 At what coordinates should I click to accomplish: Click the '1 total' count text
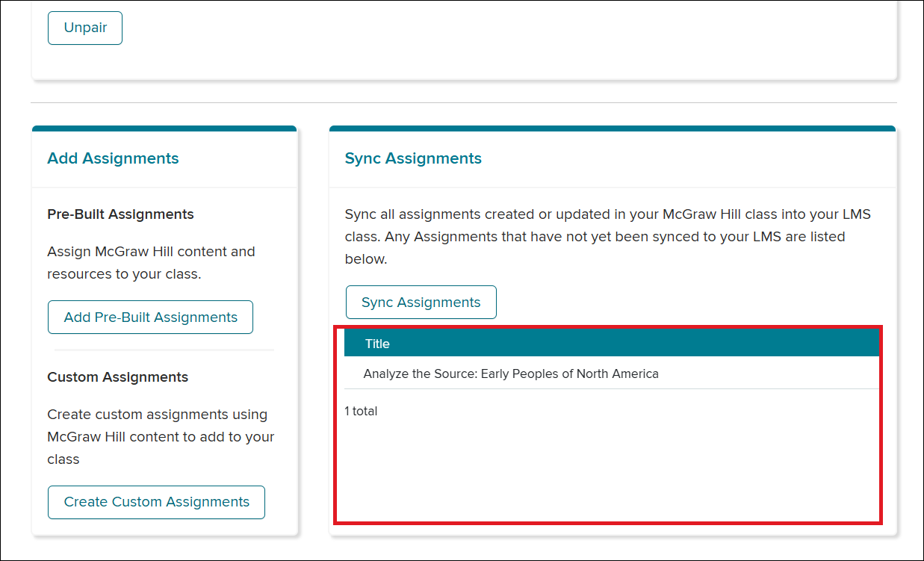(x=361, y=411)
